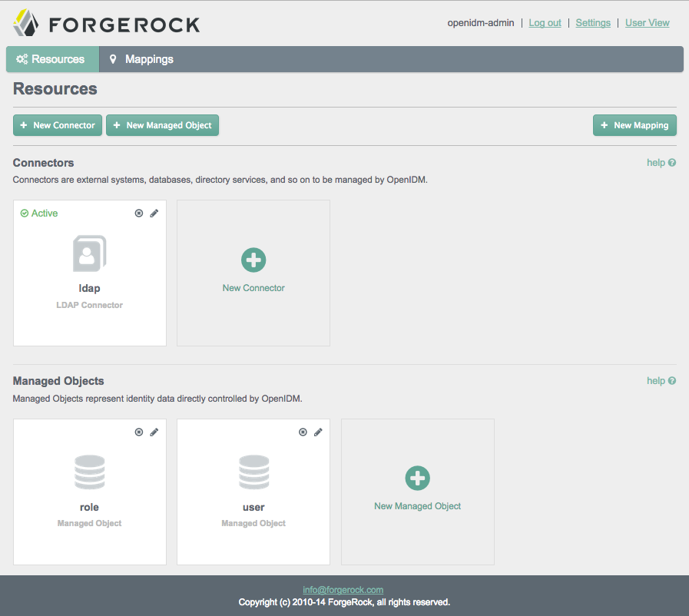Viewport: 689px width, 616px height.
Task: Delete the ldap connector via its X icon
Action: pyautogui.click(x=139, y=213)
